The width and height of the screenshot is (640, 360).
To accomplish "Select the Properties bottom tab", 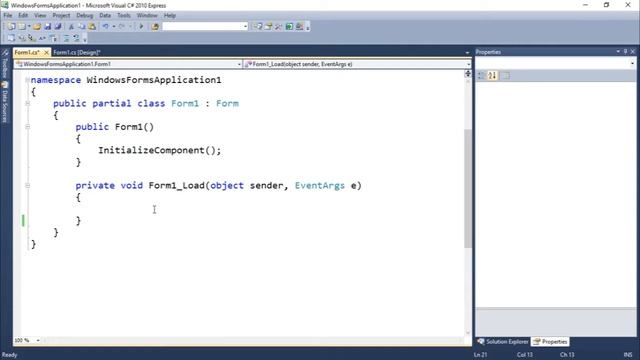I will 551,342.
